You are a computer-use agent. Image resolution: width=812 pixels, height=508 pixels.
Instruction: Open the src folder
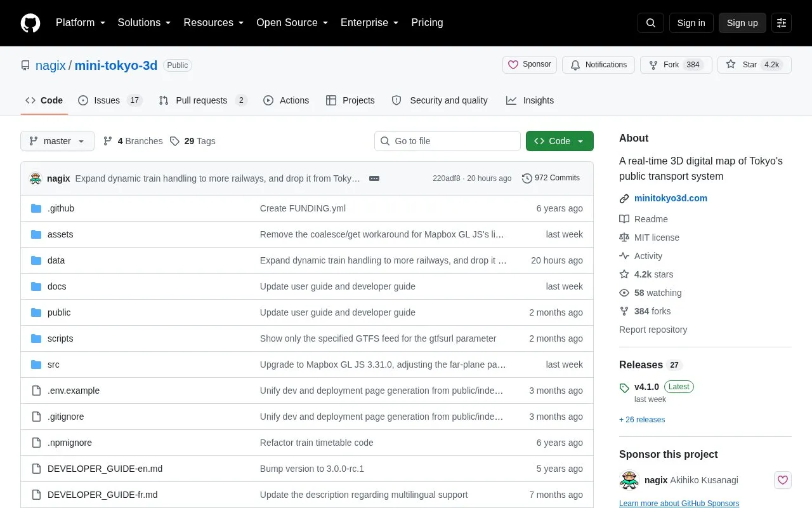[x=53, y=364]
